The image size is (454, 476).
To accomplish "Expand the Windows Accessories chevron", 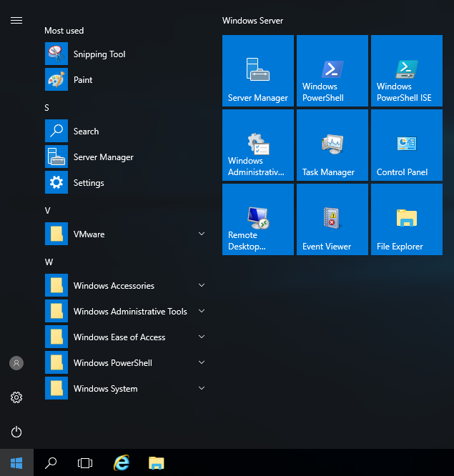I will (202, 285).
